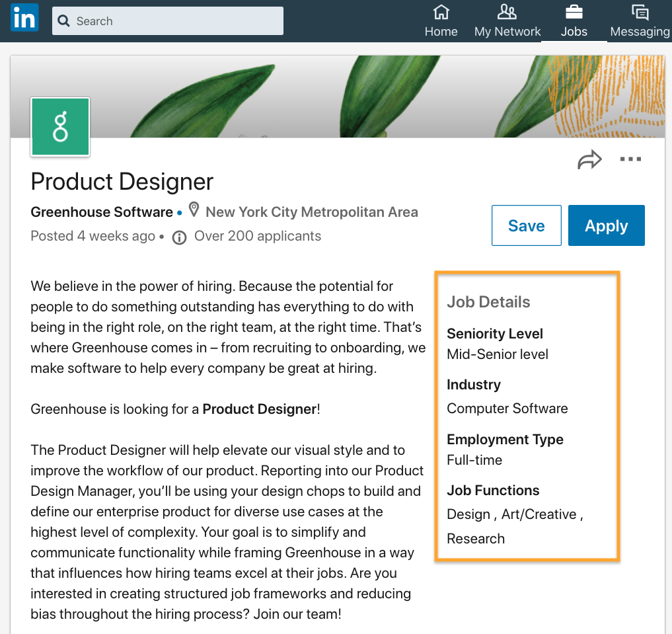Screen dimensions: 672x634
Task: Save the Product Designer job
Action: coord(526,225)
